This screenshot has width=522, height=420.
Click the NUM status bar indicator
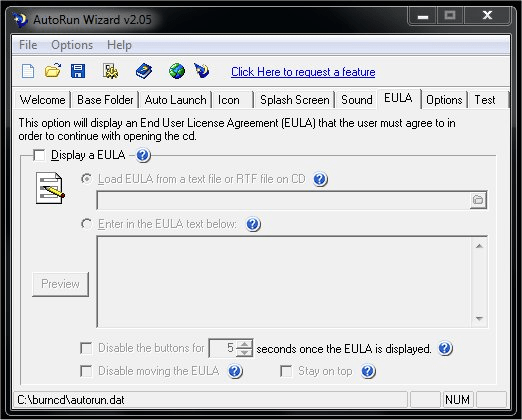(x=457, y=399)
